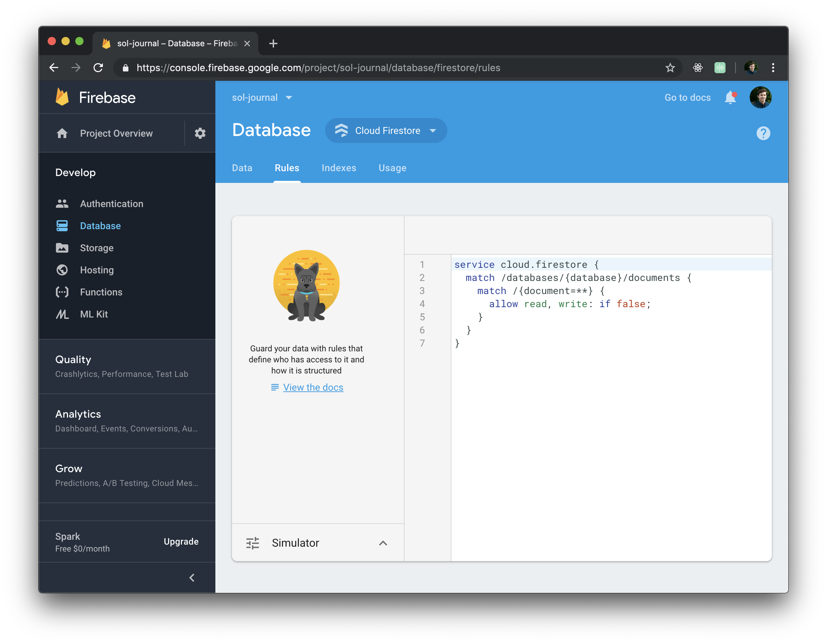The image size is (827, 644).
Task: Click the ML Kit icon
Action: point(62,314)
